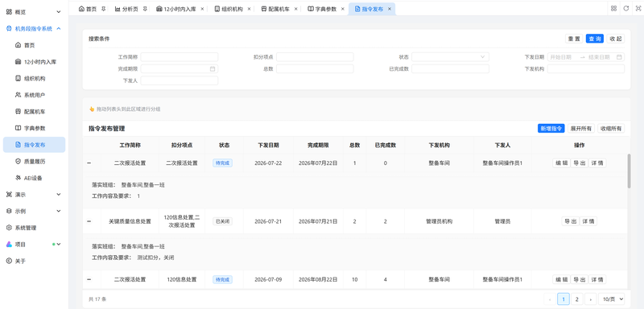Open 组织机构 in the sidebar
This screenshot has height=309, width=644.
(34, 78)
